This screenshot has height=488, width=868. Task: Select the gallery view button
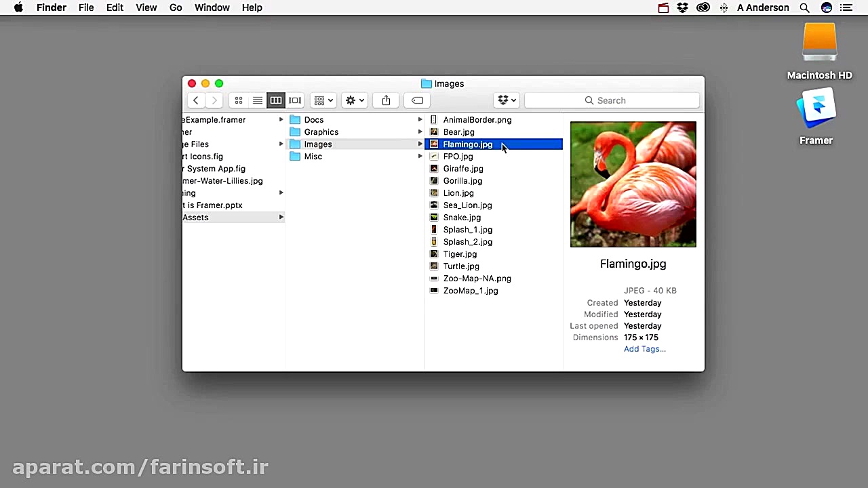click(295, 100)
